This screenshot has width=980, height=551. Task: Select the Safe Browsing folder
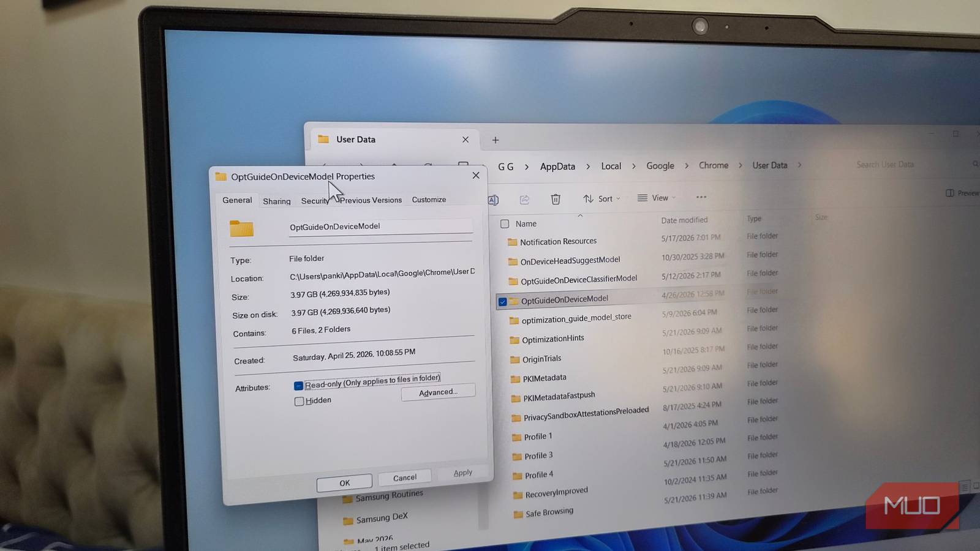tap(549, 512)
